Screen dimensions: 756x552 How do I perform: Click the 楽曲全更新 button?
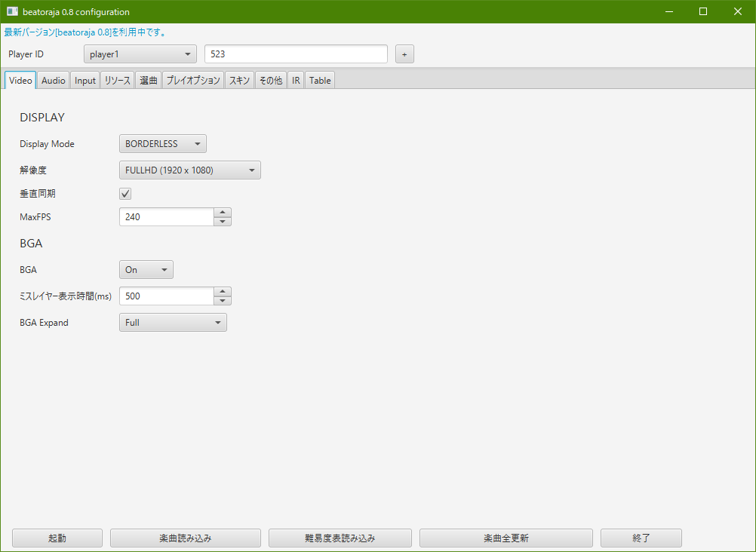(x=506, y=538)
